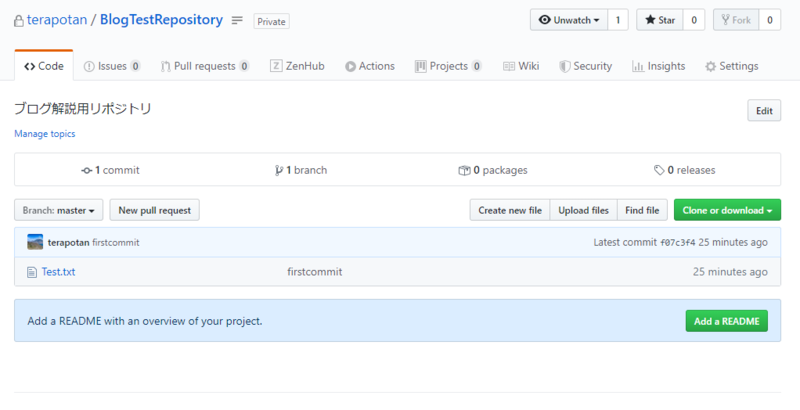
Task: Open the Security tab
Action: [586, 66]
